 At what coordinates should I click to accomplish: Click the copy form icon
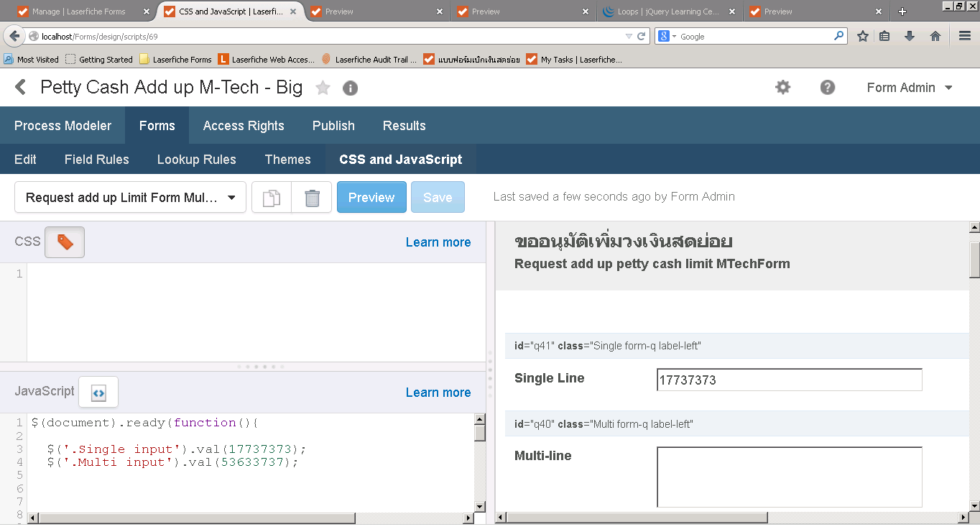pos(272,198)
